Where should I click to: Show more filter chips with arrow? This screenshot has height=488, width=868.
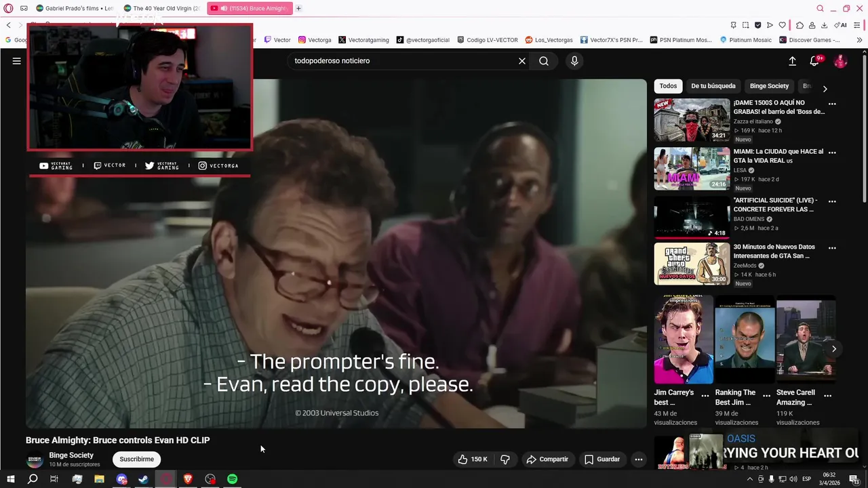point(825,89)
